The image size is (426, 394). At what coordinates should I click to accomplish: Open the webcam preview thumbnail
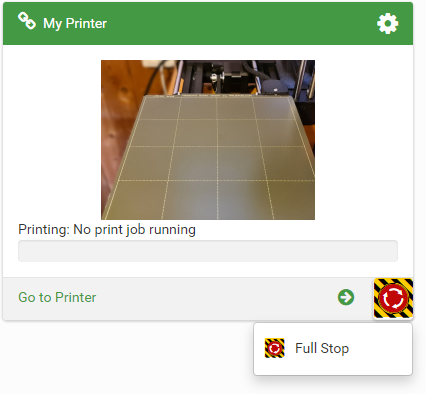click(208, 140)
